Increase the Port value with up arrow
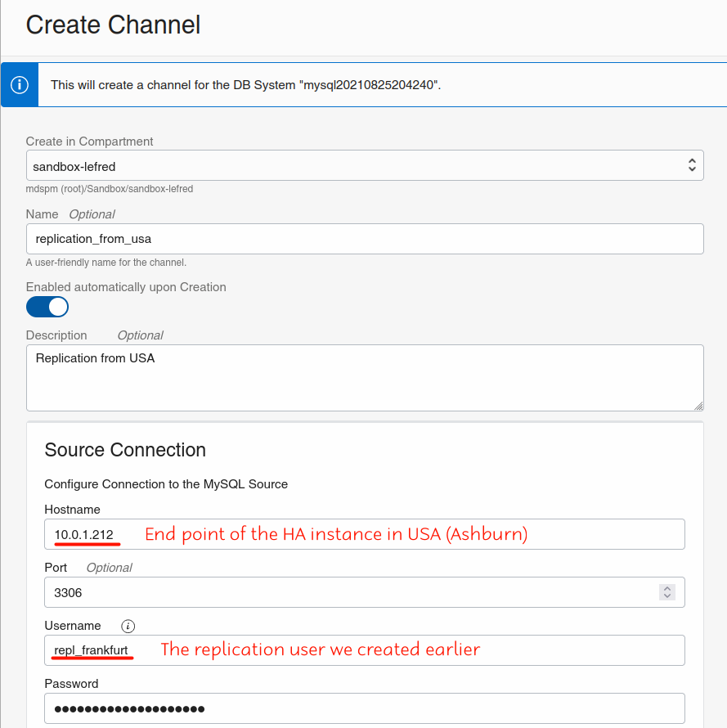This screenshot has width=727, height=728. (x=667, y=587)
